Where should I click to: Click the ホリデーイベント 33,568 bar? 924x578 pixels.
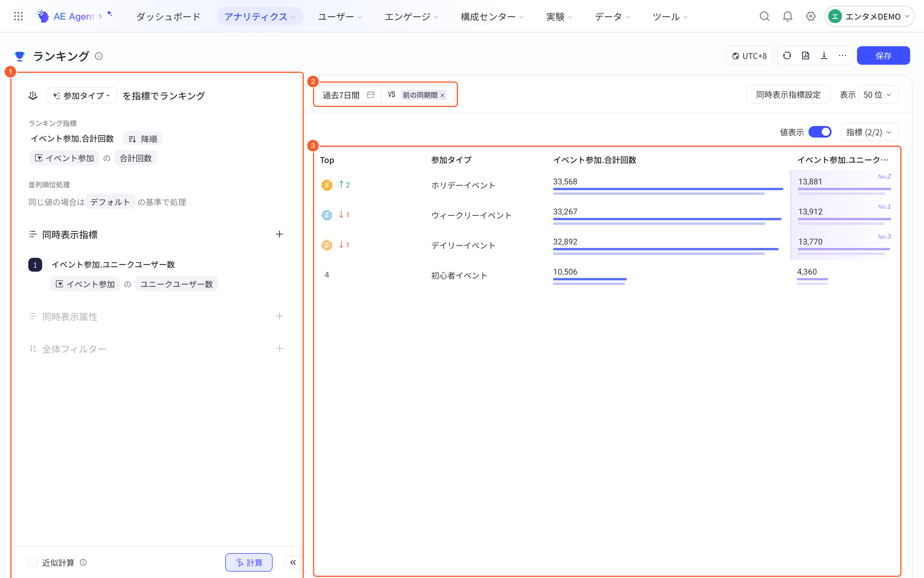(668, 189)
